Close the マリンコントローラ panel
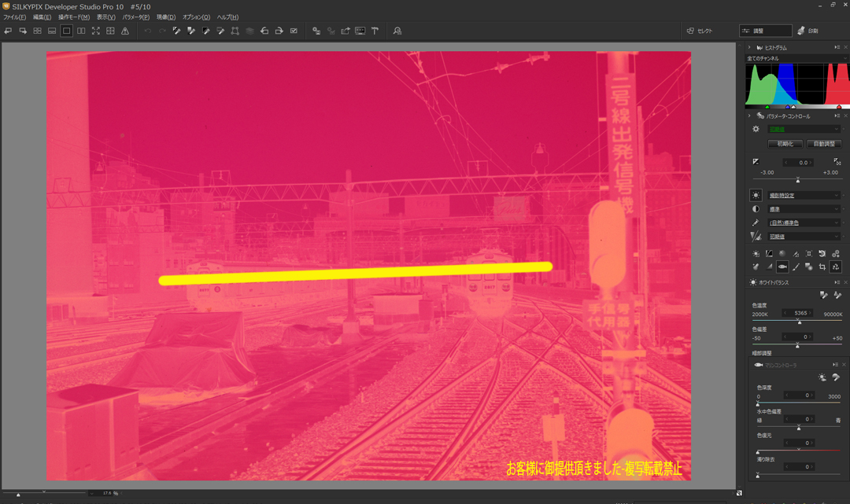 click(x=844, y=365)
